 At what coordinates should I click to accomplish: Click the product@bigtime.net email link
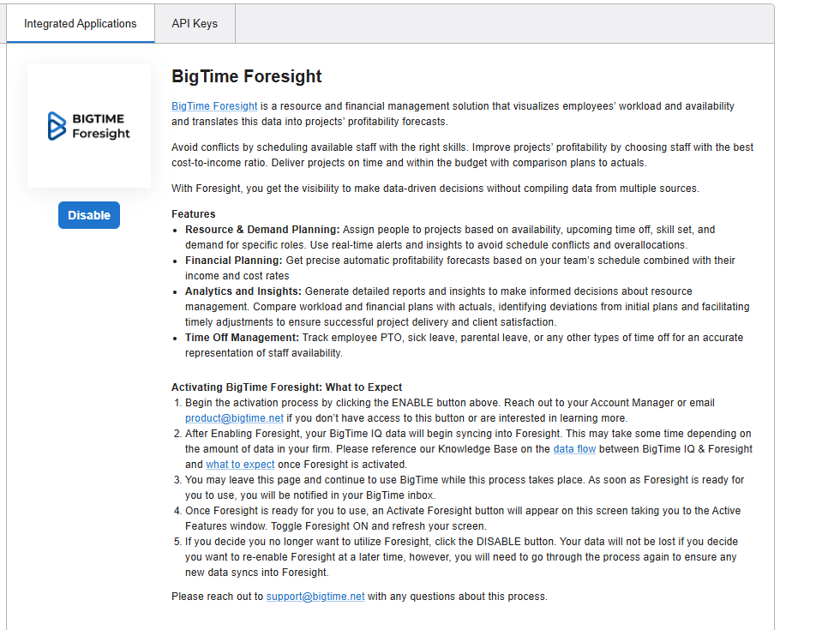click(x=234, y=418)
